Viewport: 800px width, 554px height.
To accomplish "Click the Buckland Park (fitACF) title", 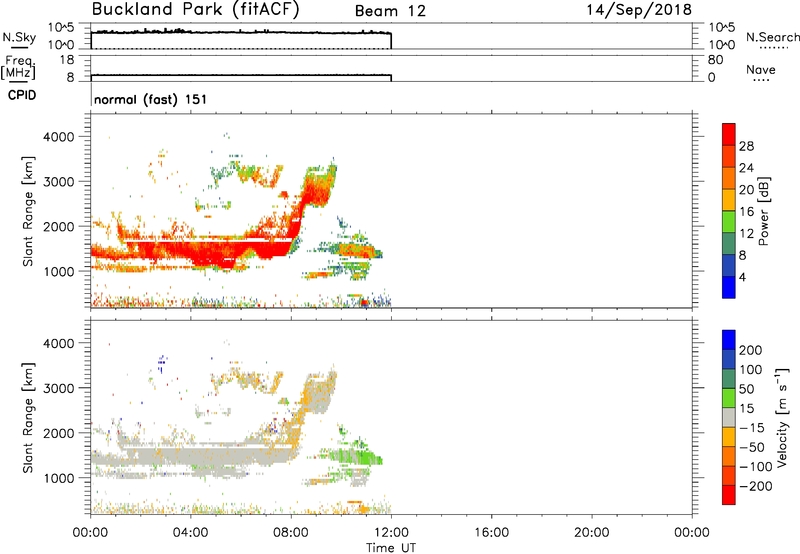I will coord(195,9).
